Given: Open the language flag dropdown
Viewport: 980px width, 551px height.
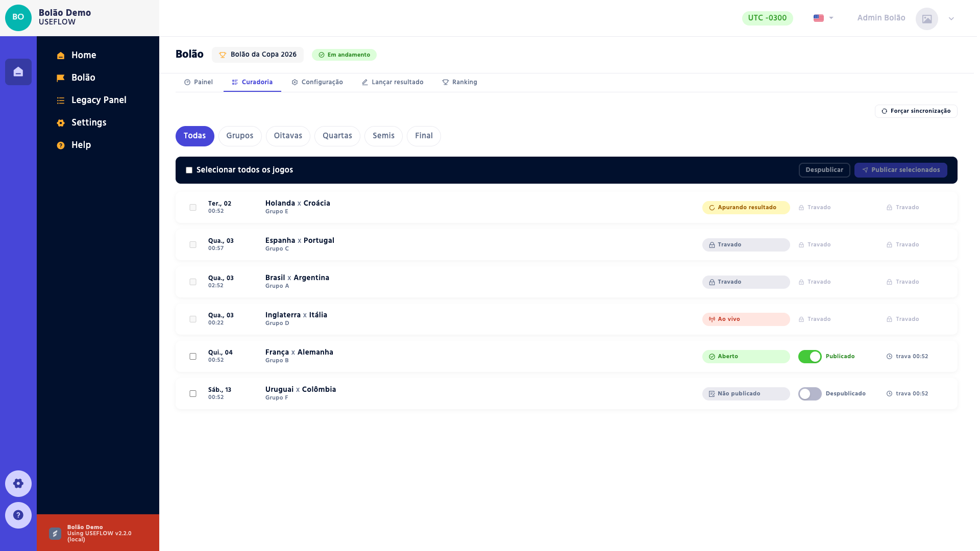Looking at the screenshot, I should pos(823,18).
